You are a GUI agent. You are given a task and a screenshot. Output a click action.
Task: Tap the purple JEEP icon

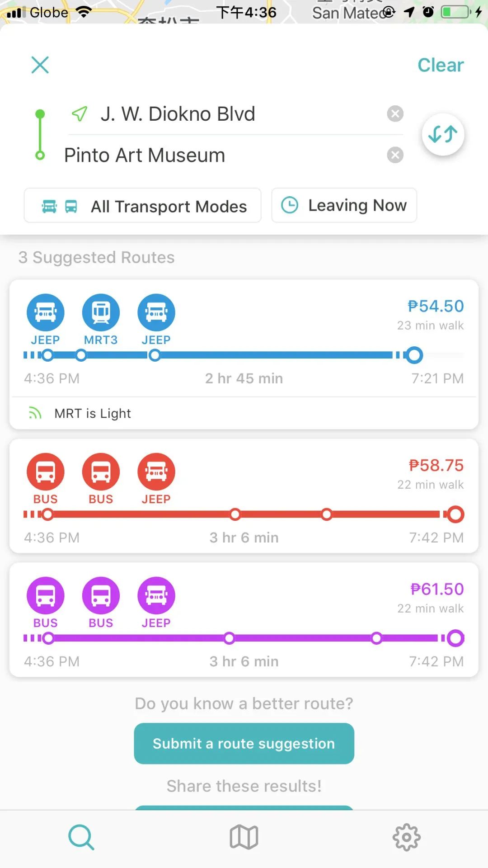point(156,595)
